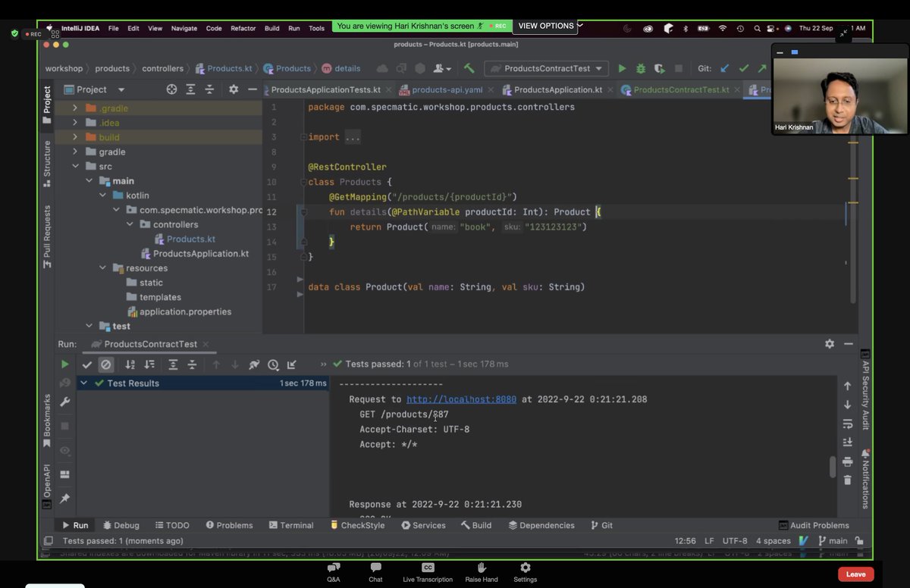910x588 pixels.
Task: Open the Refactor menu
Action: [x=243, y=28]
